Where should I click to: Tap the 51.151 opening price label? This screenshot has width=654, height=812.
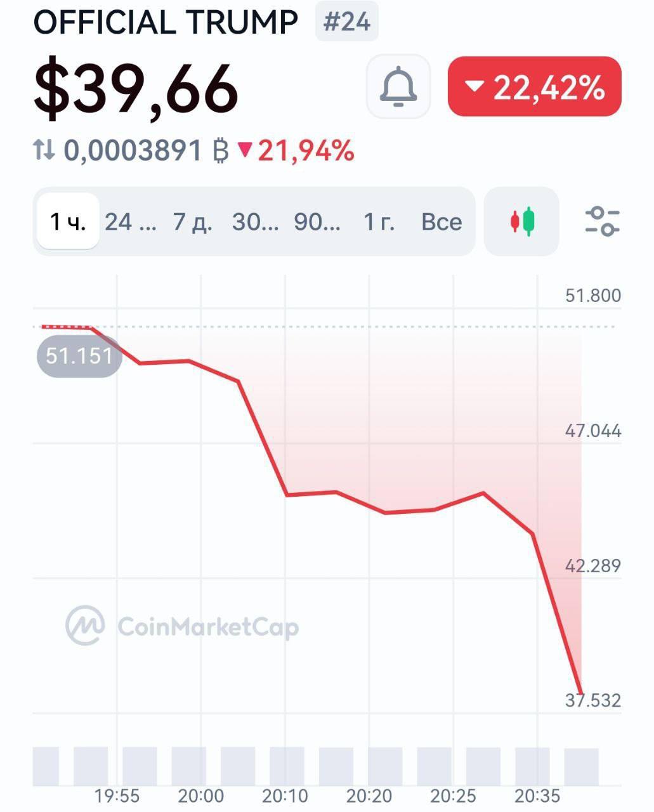coord(79,356)
